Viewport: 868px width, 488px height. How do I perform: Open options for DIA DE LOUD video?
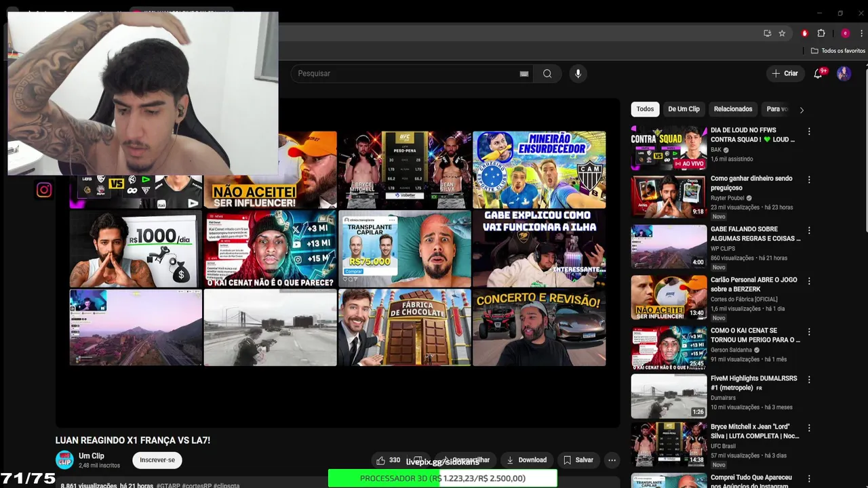click(x=809, y=131)
